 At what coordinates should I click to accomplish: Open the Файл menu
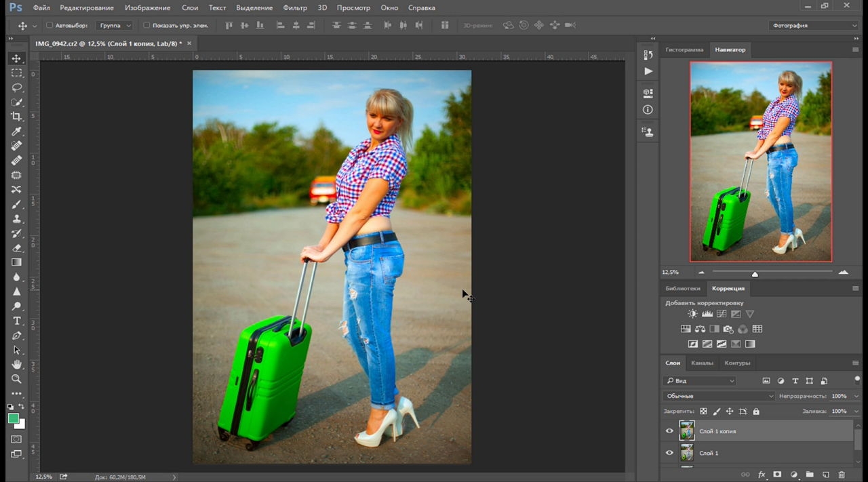click(41, 7)
